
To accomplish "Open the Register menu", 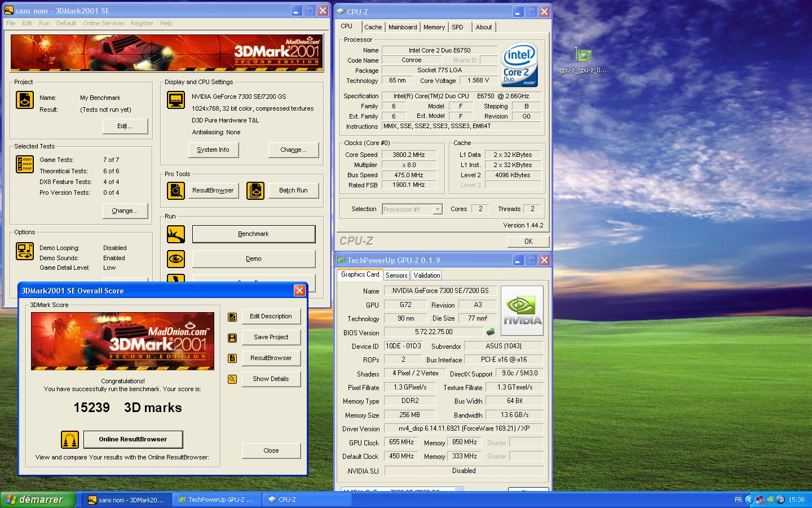I will click(142, 23).
